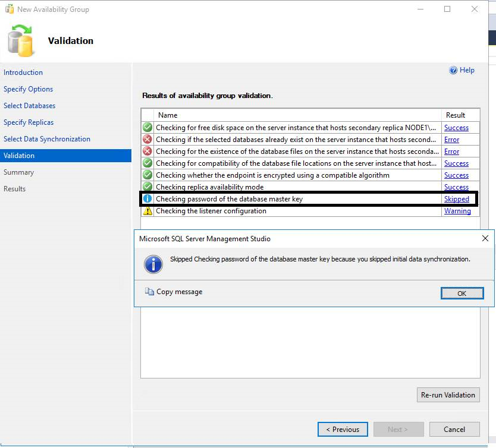The image size is (496, 448).
Task: Select the Validation page in sidebar
Action: click(65, 156)
